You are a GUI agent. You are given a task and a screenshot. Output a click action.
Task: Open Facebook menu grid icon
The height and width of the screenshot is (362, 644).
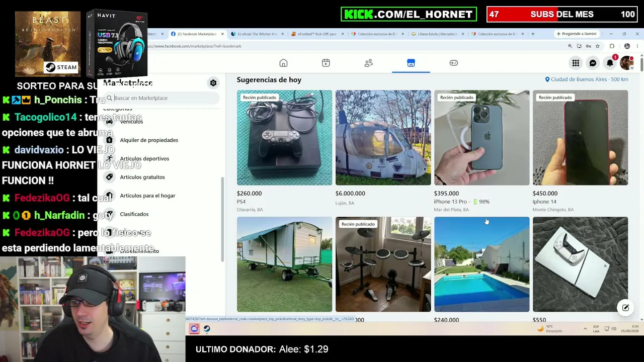[x=576, y=63]
